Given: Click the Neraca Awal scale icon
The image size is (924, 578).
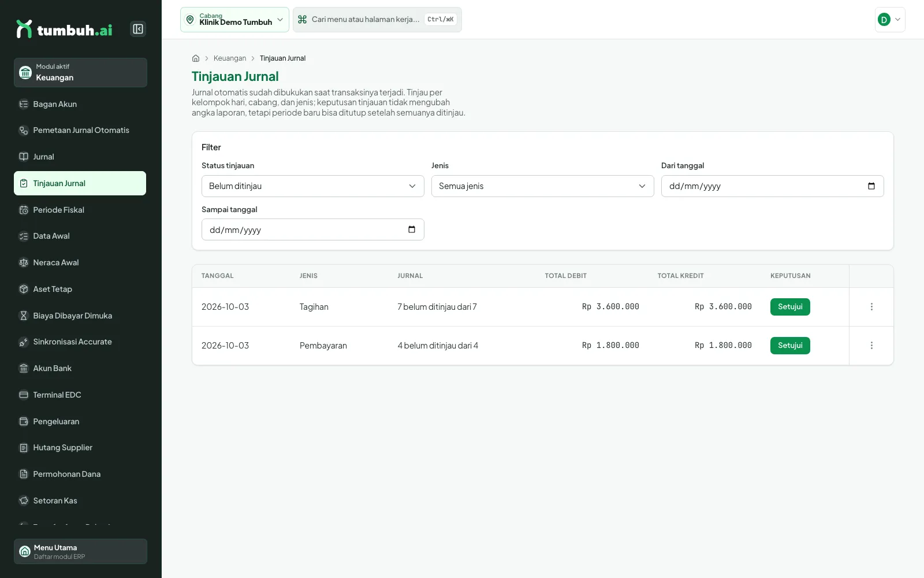Looking at the screenshot, I should coord(24,262).
